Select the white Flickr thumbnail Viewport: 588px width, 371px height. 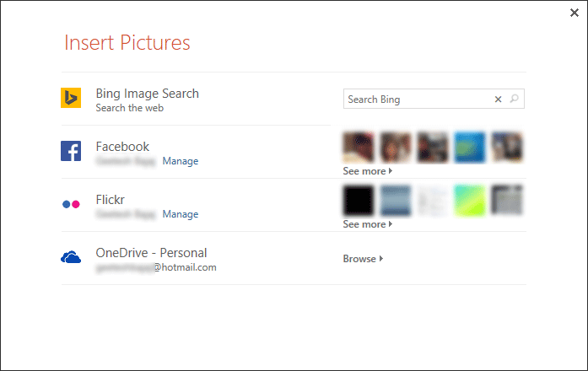tap(433, 200)
